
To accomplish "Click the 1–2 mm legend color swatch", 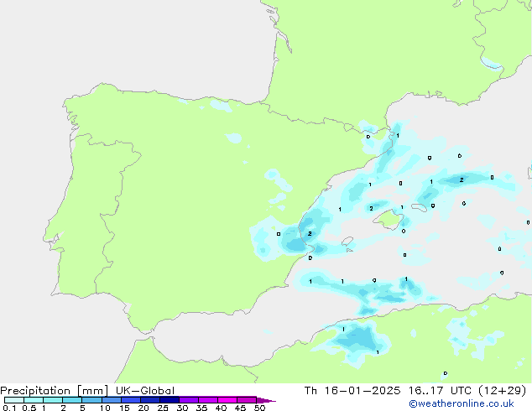I will pyautogui.click(x=53, y=400).
